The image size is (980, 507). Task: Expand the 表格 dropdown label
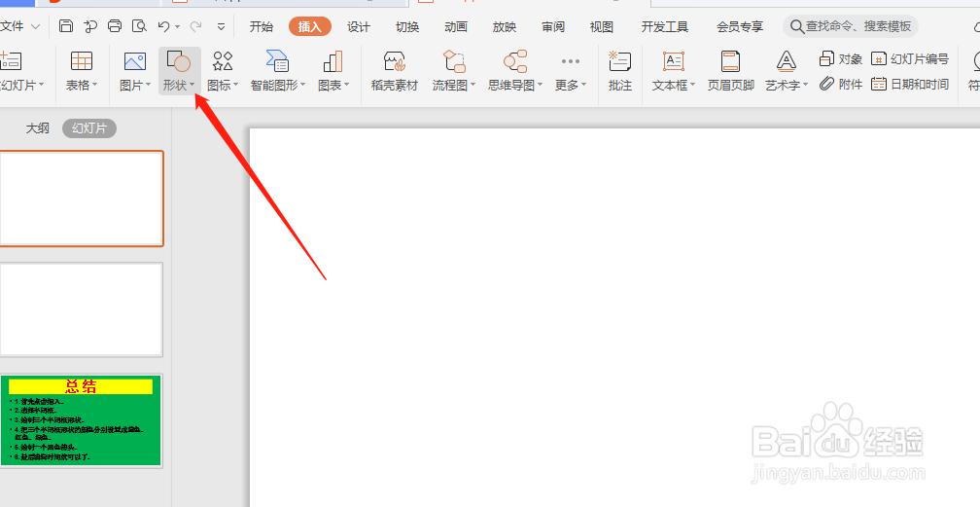point(82,85)
